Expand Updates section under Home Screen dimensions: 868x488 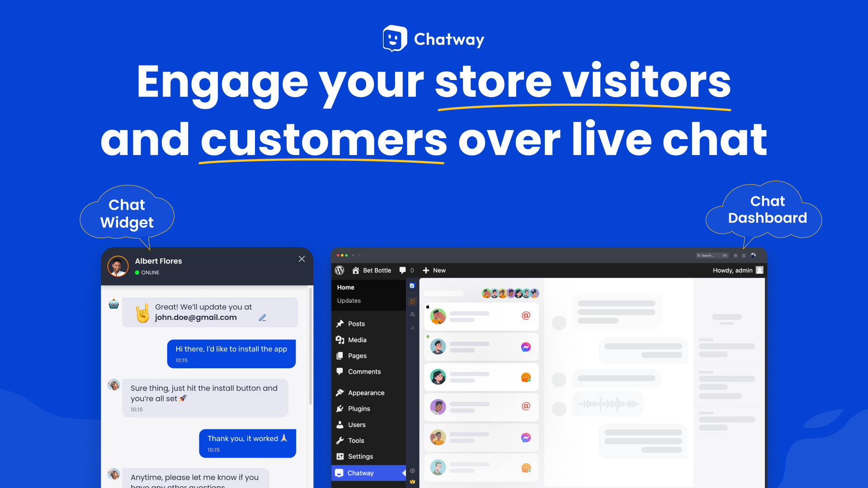pos(350,300)
